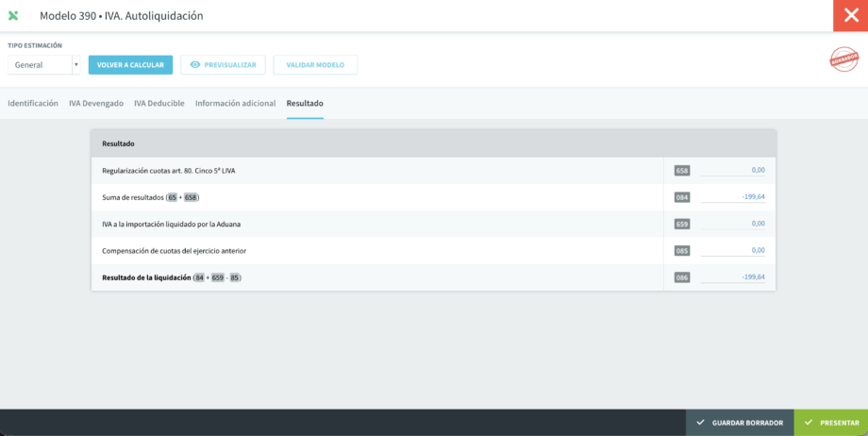
Task: Open the Tipo Estimación General dropdown
Action: pos(43,65)
